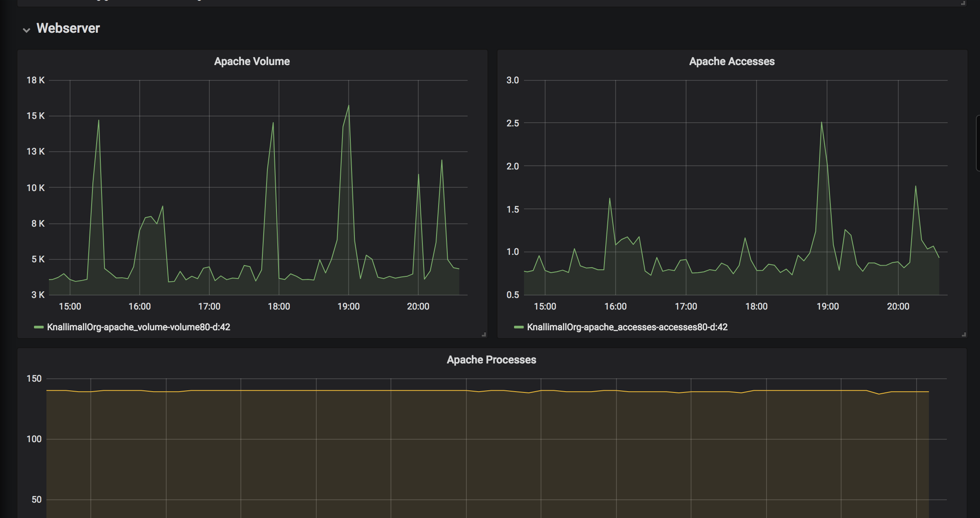This screenshot has height=518, width=980.
Task: Open the Apache Processes panel title menu
Action: (x=491, y=360)
